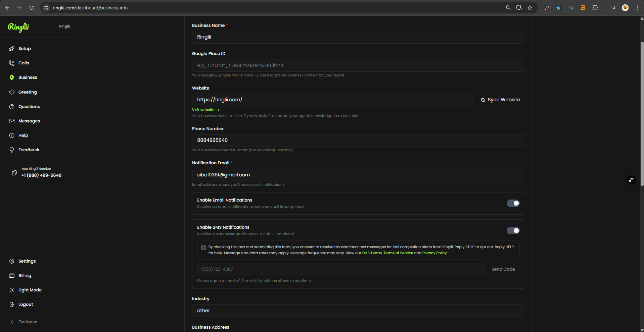Check the SMS consent agreement checkbox
Viewport: 644px width, 332px height.
(x=203, y=247)
